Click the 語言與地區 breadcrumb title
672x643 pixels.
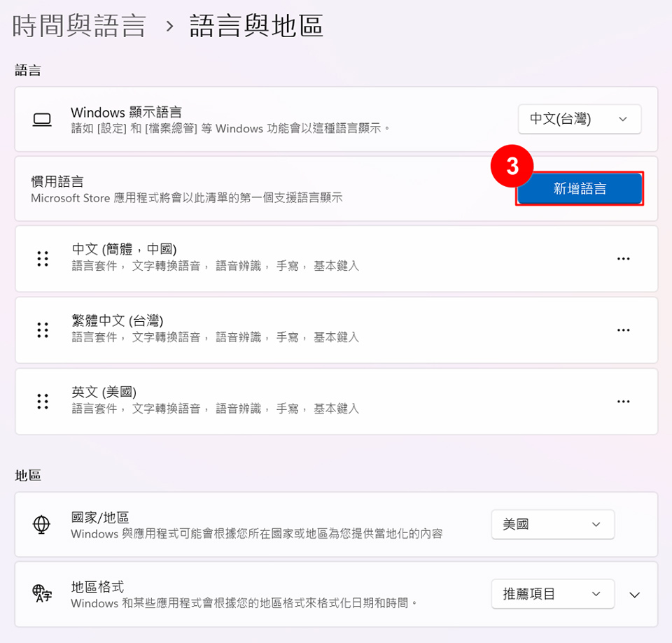coord(256,27)
